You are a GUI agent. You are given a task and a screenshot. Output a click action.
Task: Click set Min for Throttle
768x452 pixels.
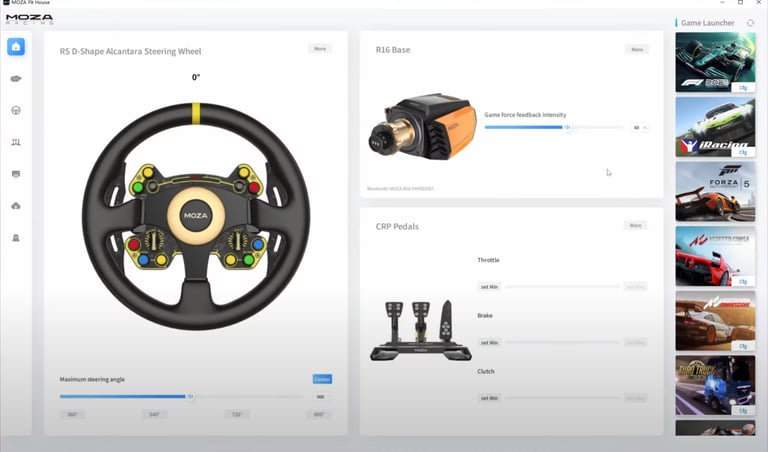click(489, 286)
